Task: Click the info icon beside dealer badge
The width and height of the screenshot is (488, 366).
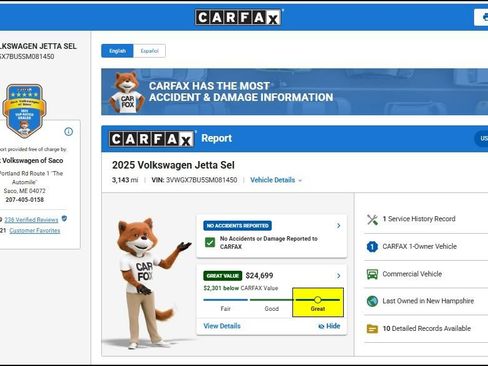Action: click(x=68, y=132)
